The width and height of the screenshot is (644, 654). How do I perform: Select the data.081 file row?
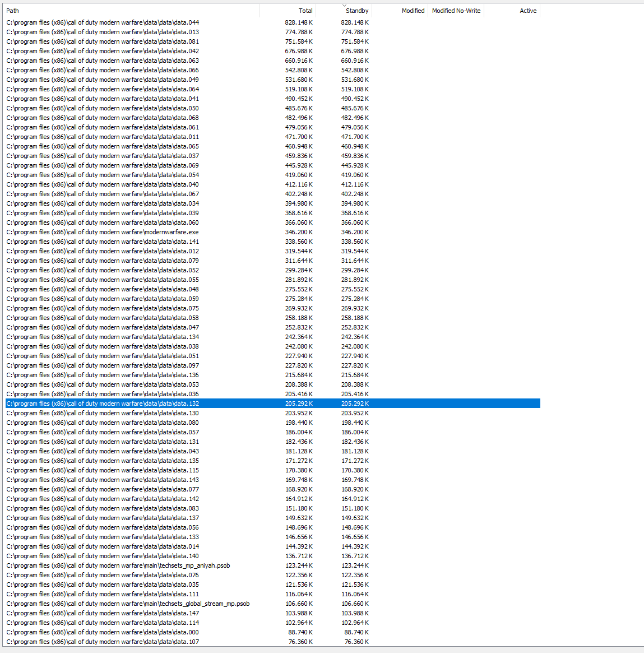pyautogui.click(x=273, y=41)
